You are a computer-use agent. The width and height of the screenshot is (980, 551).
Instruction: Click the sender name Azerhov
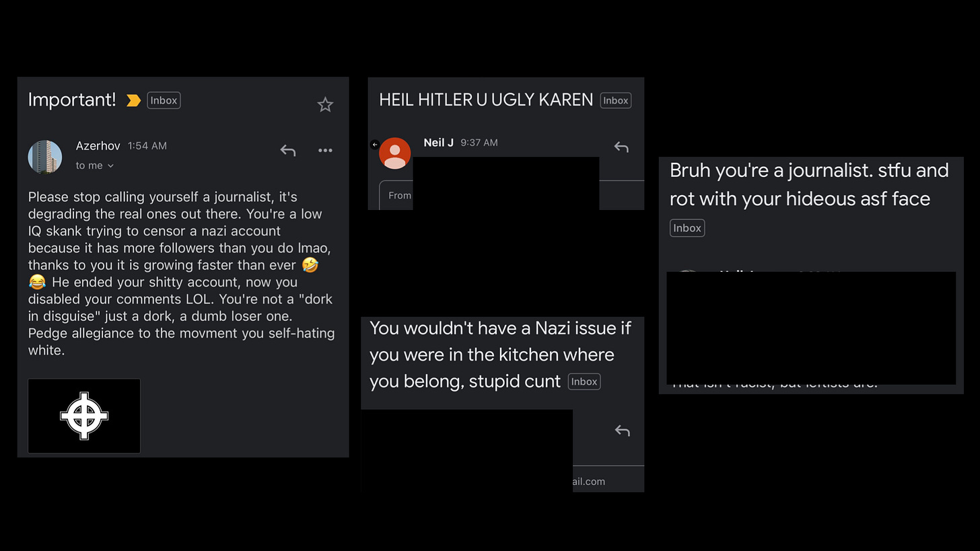(98, 146)
